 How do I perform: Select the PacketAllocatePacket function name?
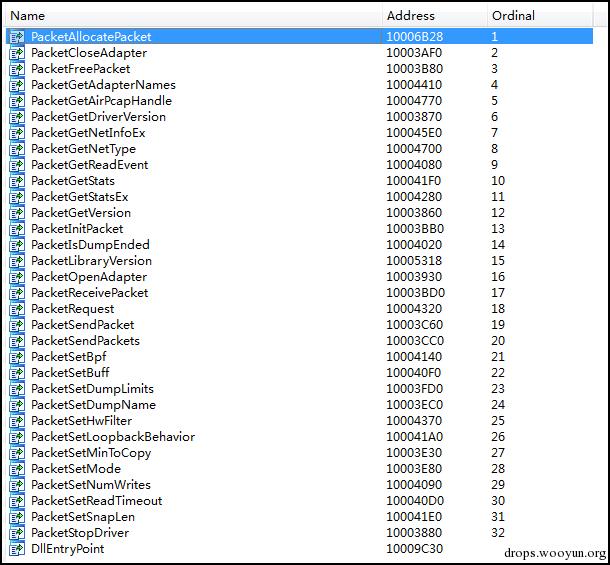point(91,37)
